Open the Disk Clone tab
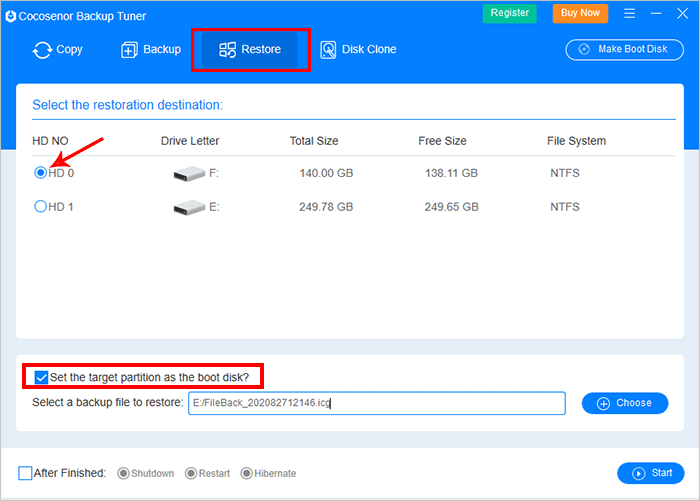The width and height of the screenshot is (700, 501). point(358,50)
